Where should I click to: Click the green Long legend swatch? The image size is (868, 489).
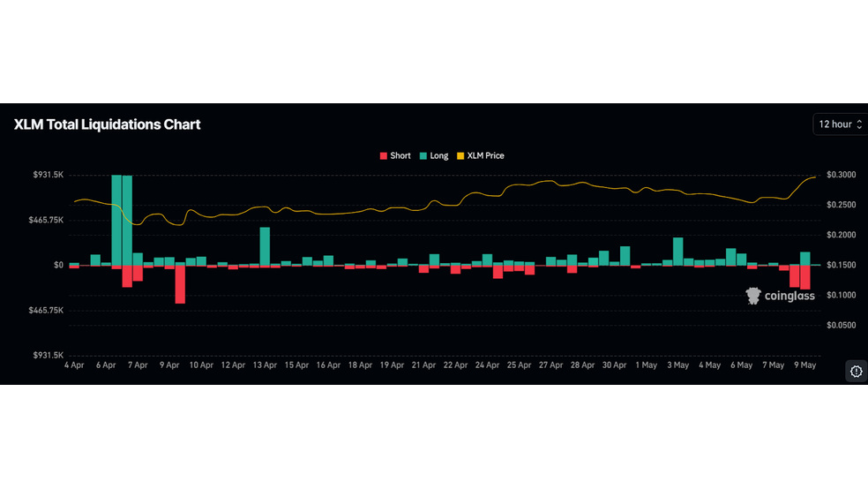423,156
